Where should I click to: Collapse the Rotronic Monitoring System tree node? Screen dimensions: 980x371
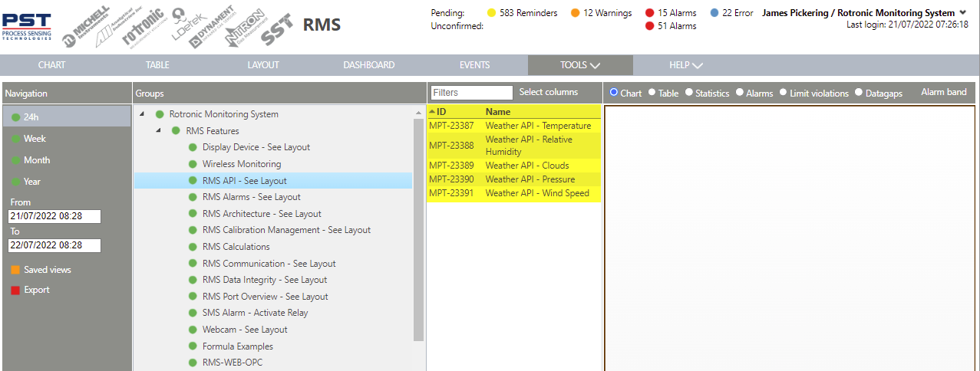coord(143,114)
